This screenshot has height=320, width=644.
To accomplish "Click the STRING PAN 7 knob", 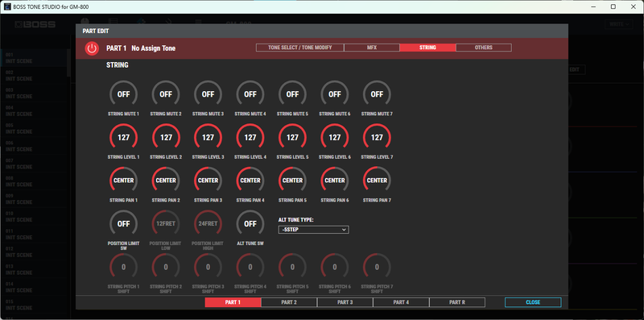I will (x=377, y=181).
